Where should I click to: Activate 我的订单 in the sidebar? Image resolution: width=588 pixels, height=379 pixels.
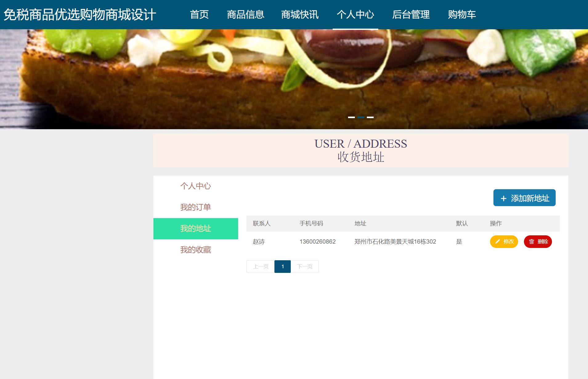tap(195, 207)
